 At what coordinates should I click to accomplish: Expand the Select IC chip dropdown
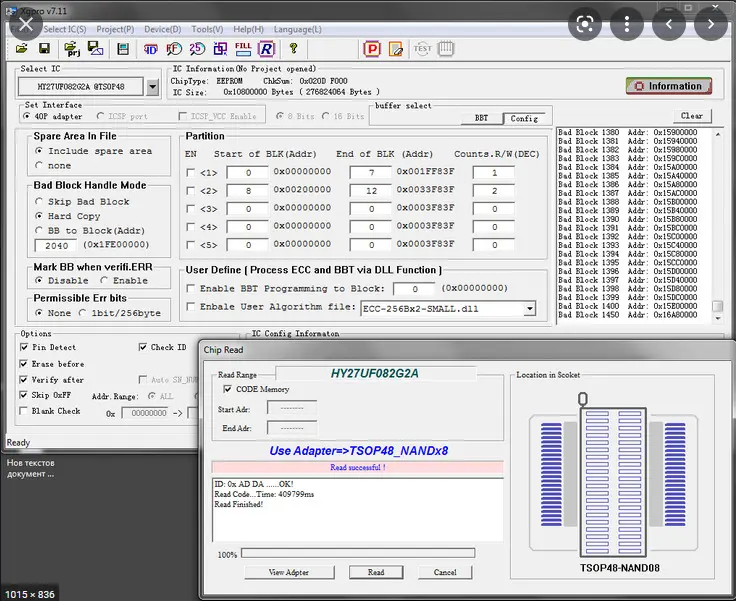(152, 87)
